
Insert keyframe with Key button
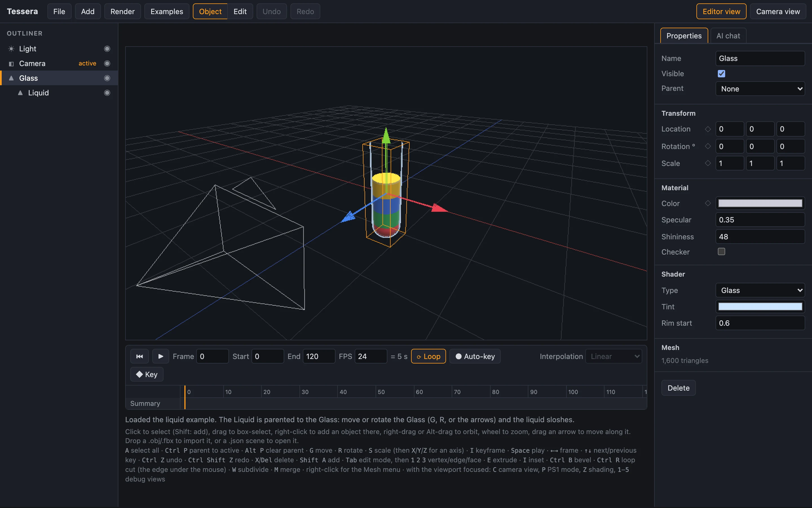click(x=147, y=374)
